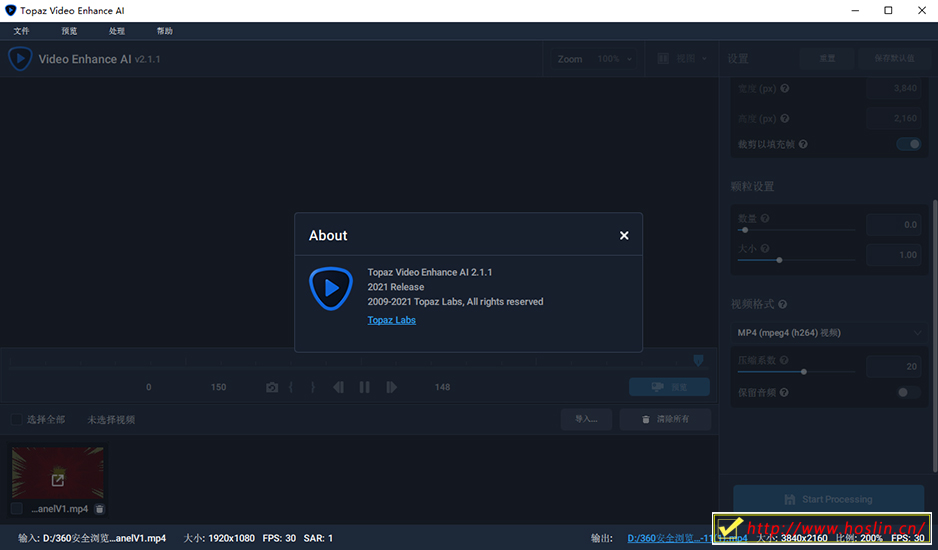Click the timeline start frame value 0
Viewport: 938px width, 550px height.
148,387
